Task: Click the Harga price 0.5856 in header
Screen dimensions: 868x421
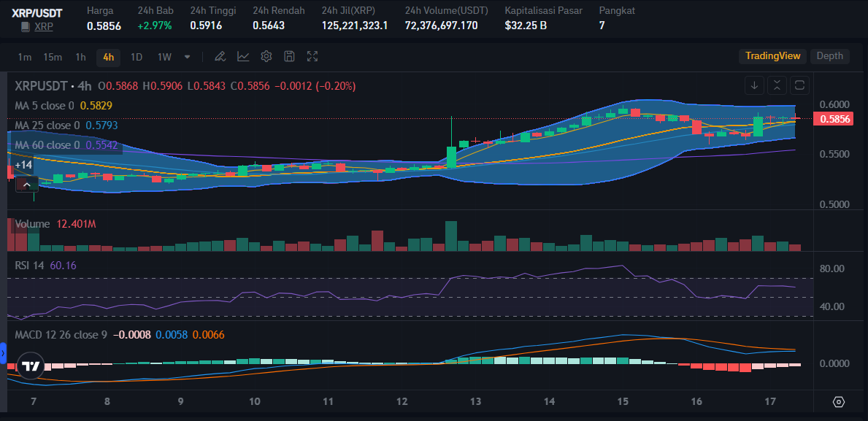Action: (x=104, y=26)
